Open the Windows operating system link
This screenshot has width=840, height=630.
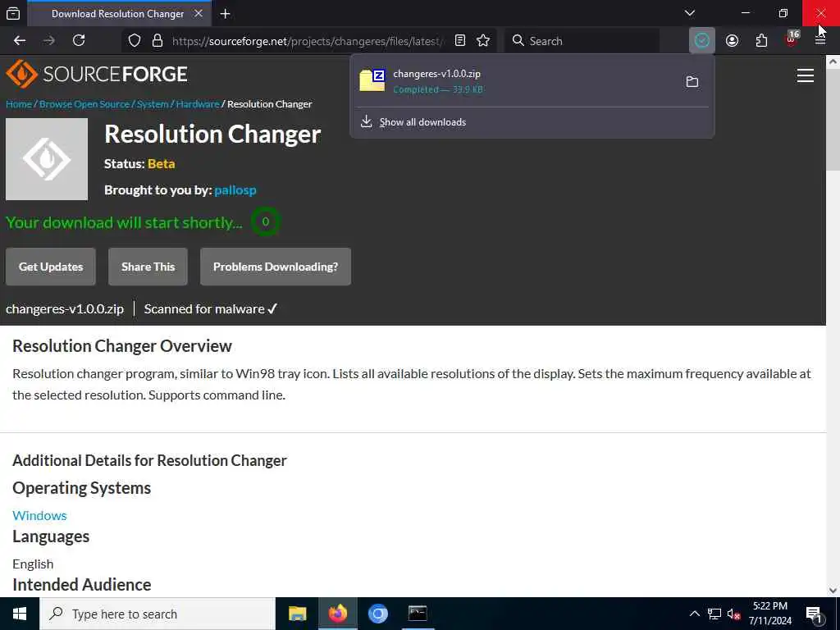(39, 515)
